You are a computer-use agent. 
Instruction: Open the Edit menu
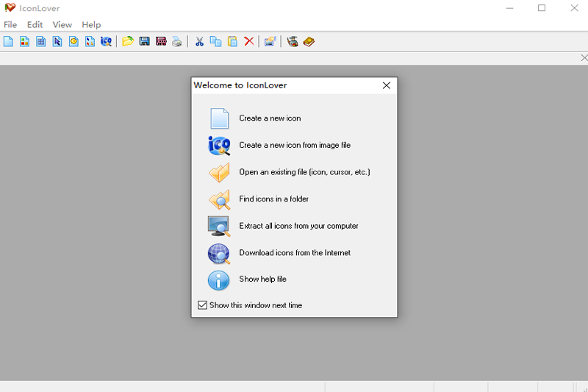pyautogui.click(x=35, y=25)
